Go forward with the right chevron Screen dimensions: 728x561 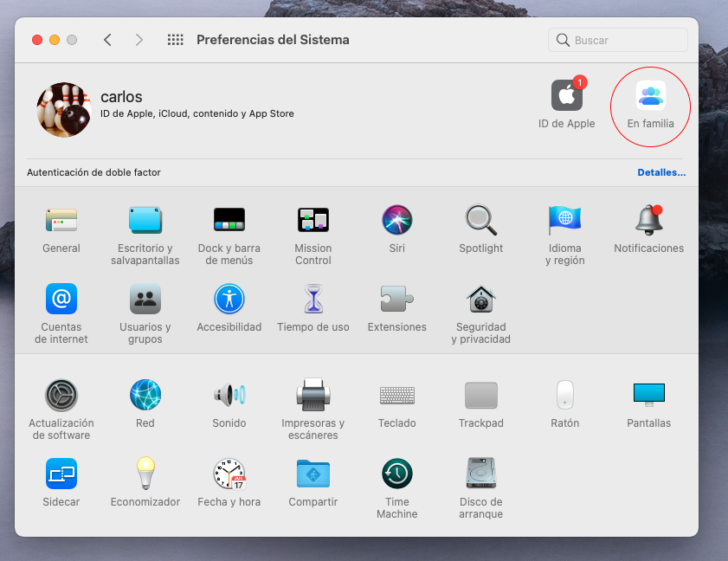[139, 40]
